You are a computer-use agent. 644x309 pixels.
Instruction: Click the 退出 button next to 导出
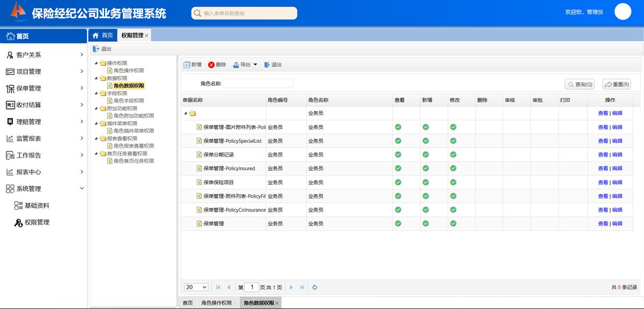[x=273, y=65]
